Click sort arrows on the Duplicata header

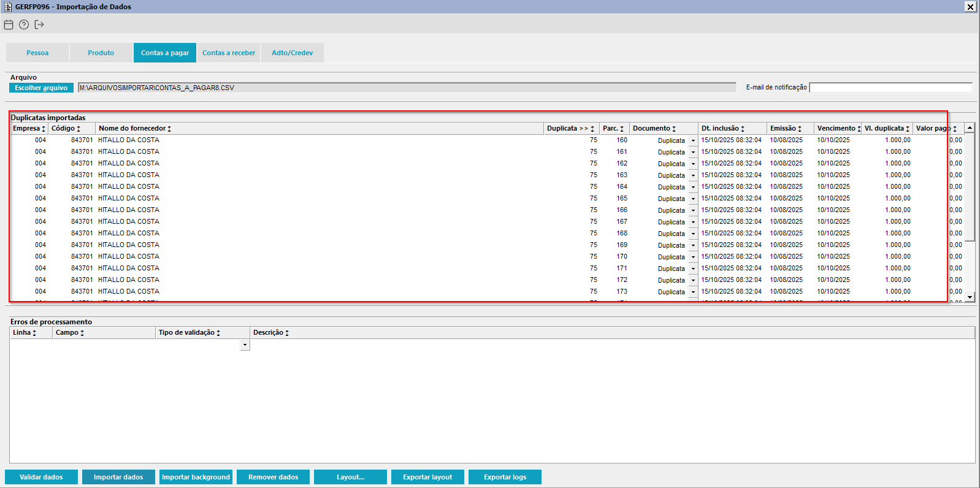click(592, 129)
